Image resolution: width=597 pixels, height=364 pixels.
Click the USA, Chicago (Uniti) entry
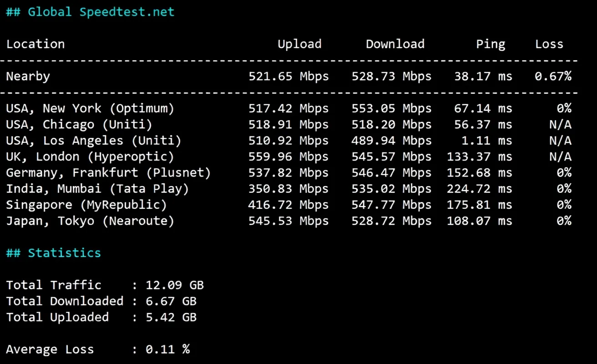point(79,125)
